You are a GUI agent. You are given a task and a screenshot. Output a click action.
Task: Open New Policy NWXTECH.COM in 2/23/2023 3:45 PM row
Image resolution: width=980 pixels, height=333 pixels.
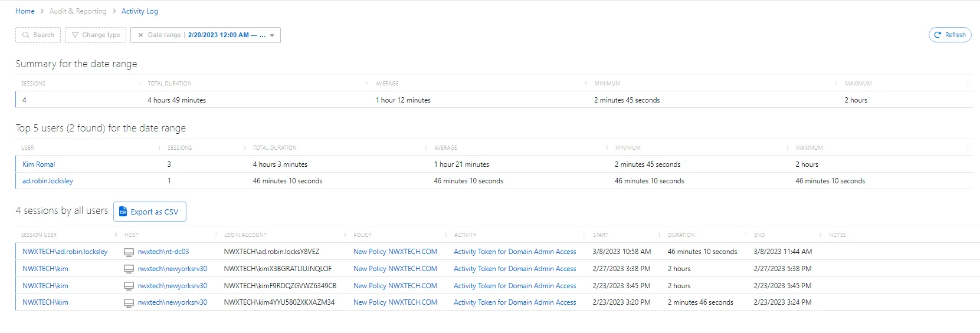tap(395, 286)
